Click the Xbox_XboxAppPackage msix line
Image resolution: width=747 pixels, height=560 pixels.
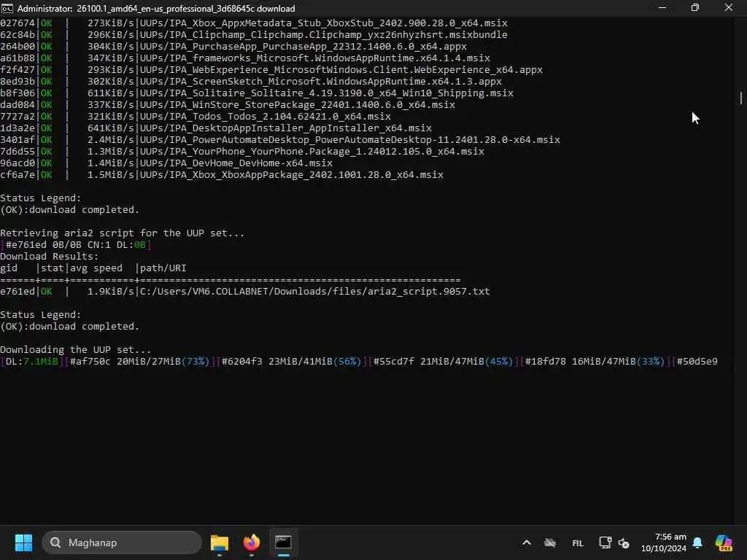[x=222, y=175]
